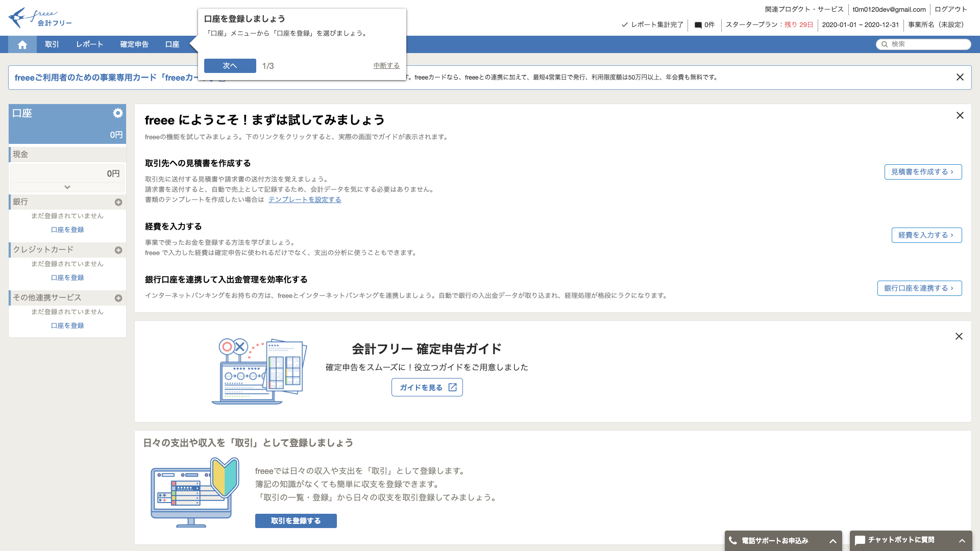Expand the 現金 balance chevron
The height and width of the screenshot is (551, 980).
67,187
